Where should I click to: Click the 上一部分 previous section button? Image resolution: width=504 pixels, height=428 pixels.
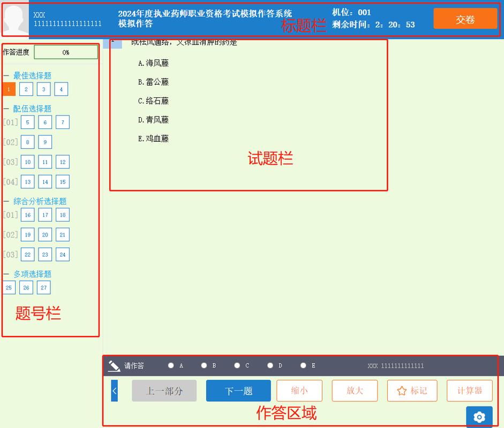(164, 391)
